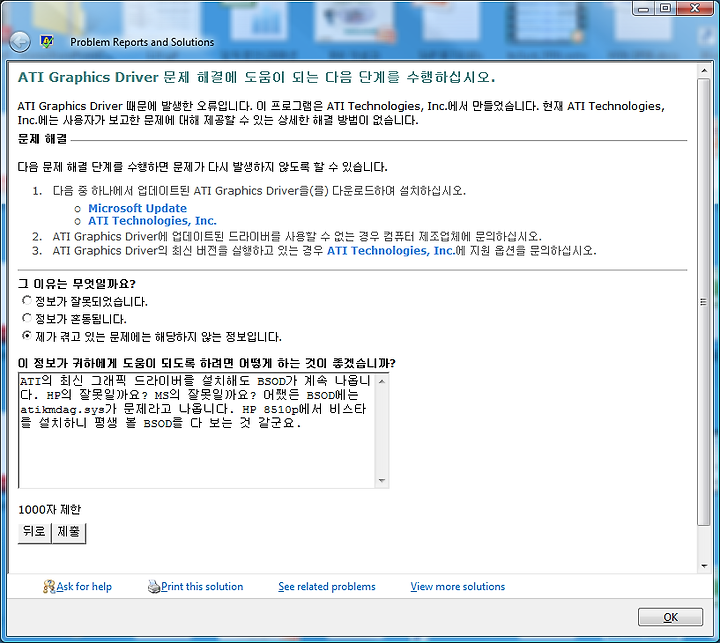
Task: Open the Microsoft Update link
Action: 137,208
